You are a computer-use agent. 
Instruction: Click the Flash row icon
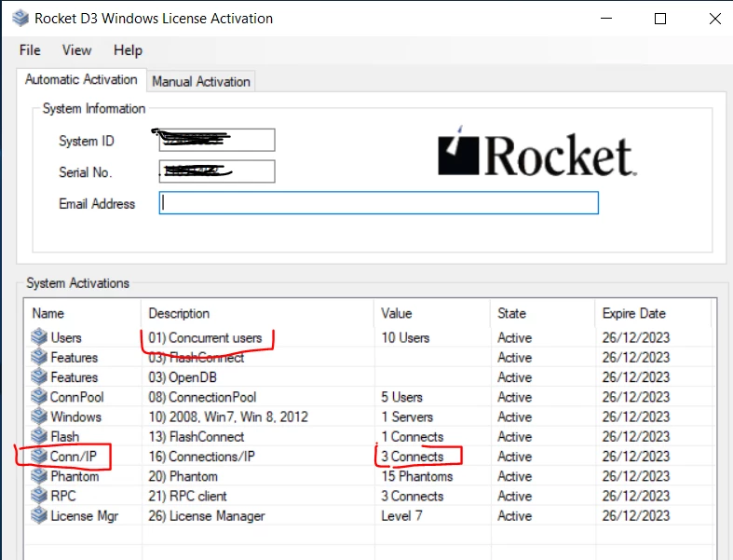39,436
